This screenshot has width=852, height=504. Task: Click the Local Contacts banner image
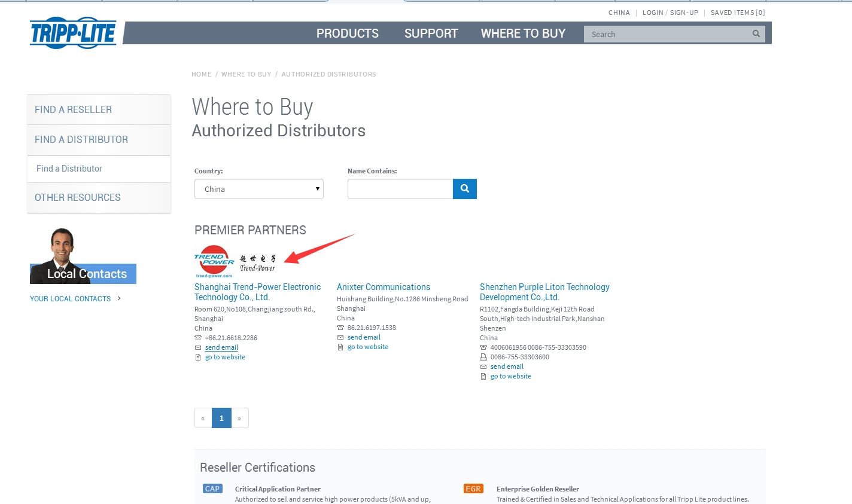pos(83,256)
